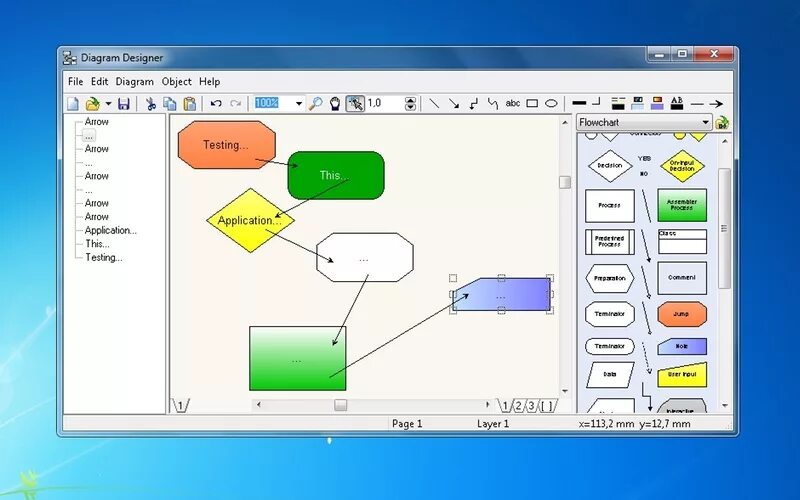Pick the Predefined Process palette shape

(x=610, y=242)
